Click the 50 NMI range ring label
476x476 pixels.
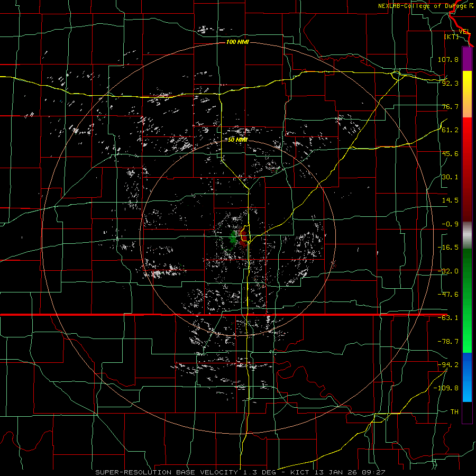pyautogui.click(x=237, y=140)
